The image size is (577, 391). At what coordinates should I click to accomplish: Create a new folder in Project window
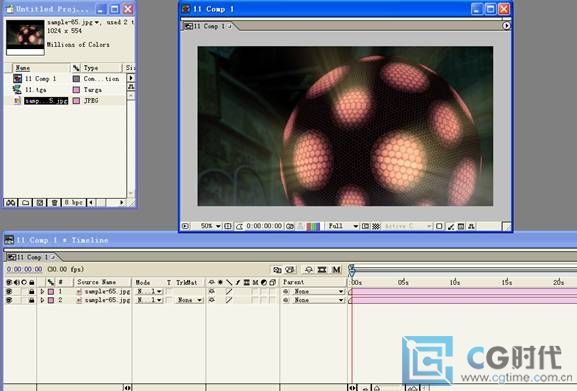(x=25, y=203)
